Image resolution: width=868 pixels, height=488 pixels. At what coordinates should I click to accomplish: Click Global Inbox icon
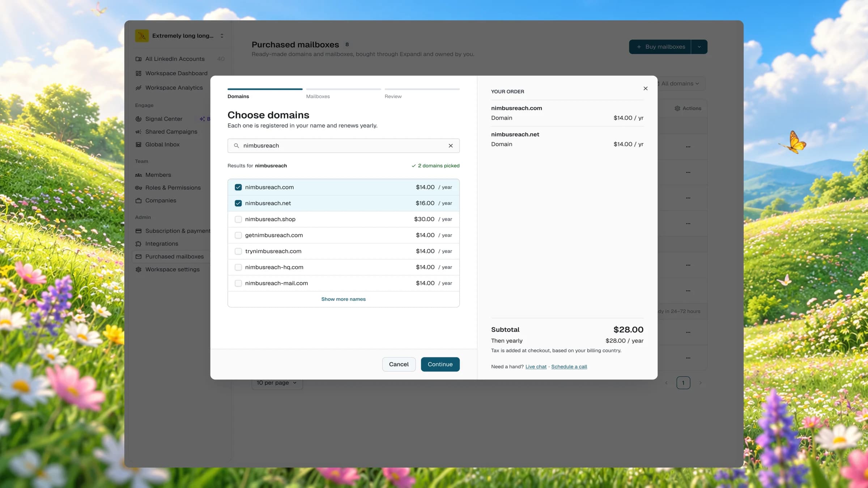pos(139,145)
